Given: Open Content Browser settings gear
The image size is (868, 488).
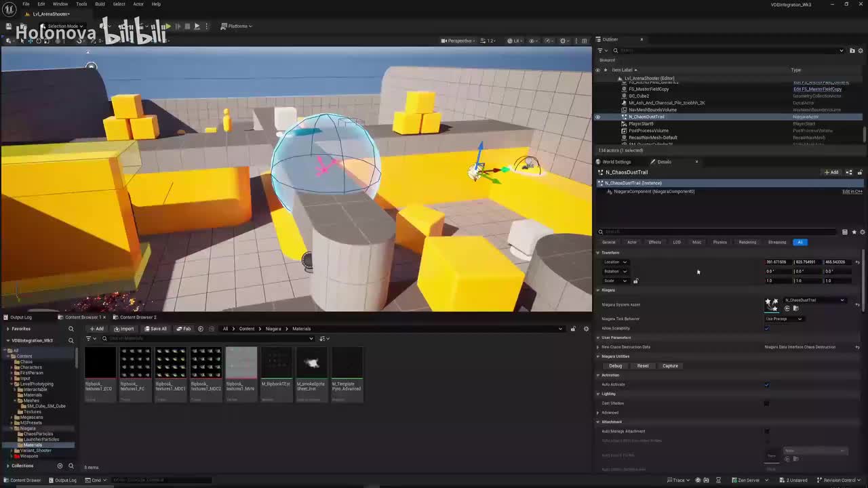Looking at the screenshot, I should (x=587, y=329).
